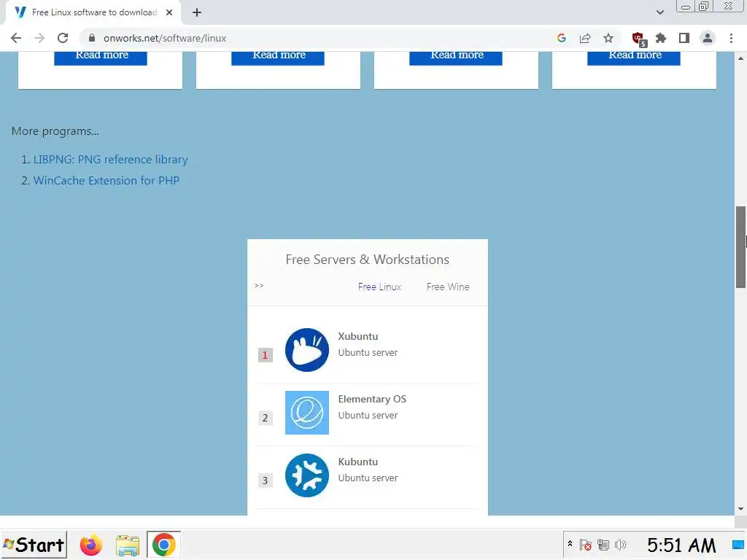Switch to the Free Wine tab
Viewport: 747px width, 560px height.
click(x=448, y=287)
